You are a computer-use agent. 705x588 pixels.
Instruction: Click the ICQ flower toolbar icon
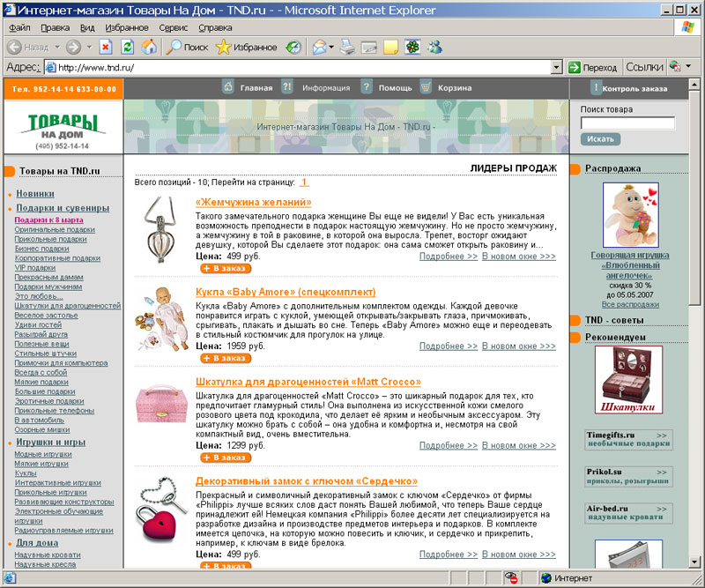coord(412,47)
